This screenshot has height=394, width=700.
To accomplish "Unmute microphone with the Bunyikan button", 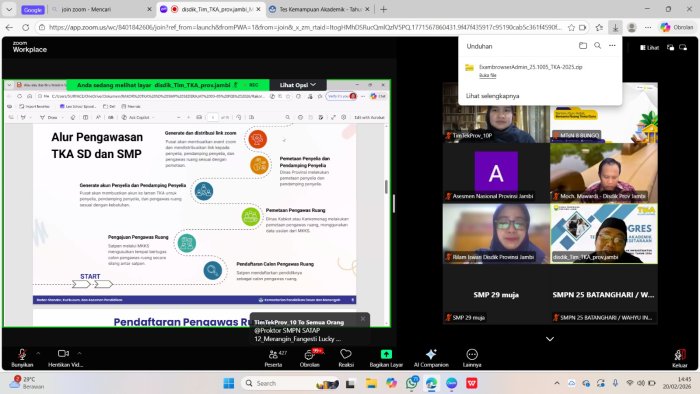I will (x=22, y=358).
